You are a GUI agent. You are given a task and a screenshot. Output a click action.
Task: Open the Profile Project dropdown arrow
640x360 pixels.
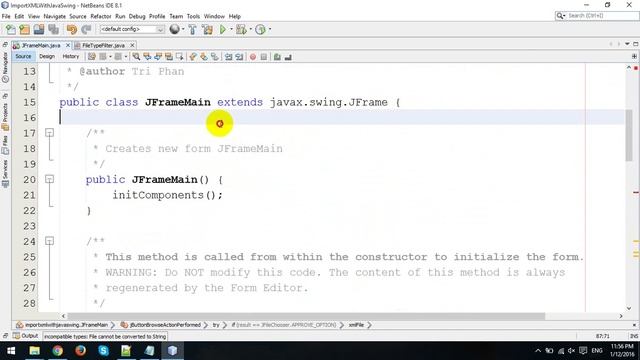[270, 29]
